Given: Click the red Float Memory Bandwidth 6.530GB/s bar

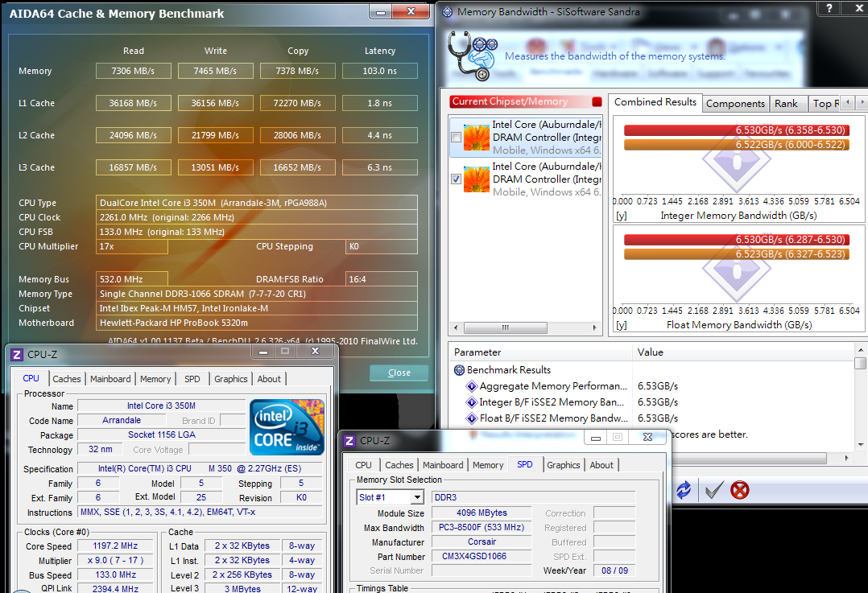Looking at the screenshot, I should coord(736,240).
